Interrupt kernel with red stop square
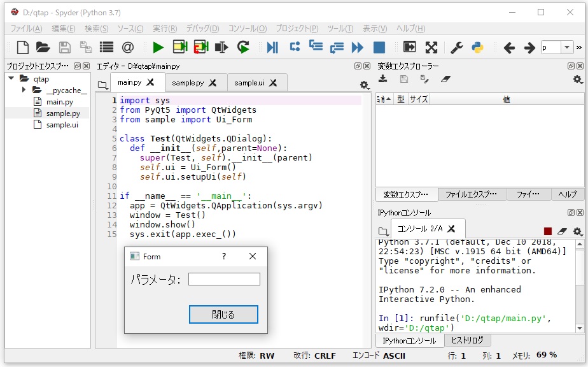 coord(547,231)
